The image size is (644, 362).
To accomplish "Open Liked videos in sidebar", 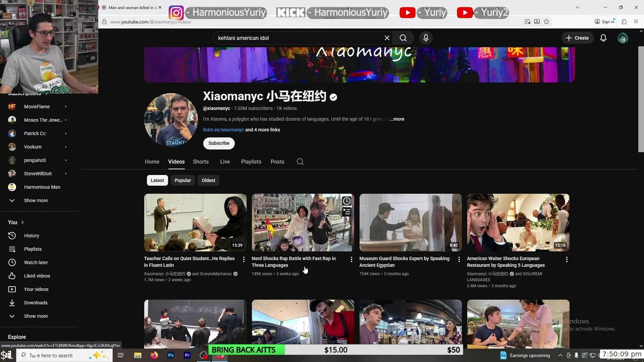I will (x=38, y=276).
